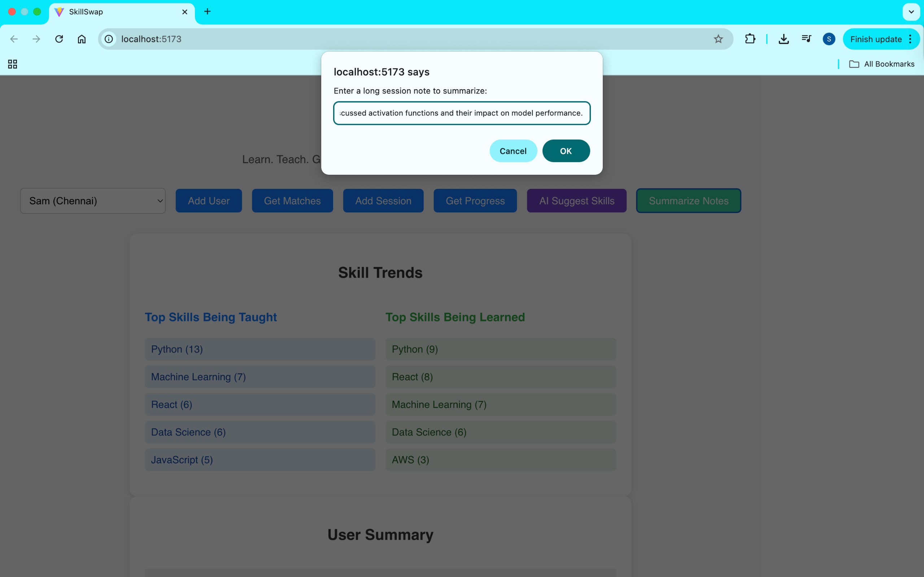Open the Sam (Chennai) user dropdown
The width and height of the screenshot is (924, 577).
(x=93, y=201)
